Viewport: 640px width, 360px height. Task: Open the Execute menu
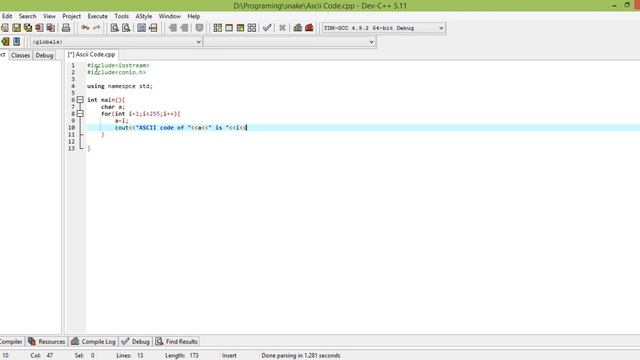[x=98, y=16]
